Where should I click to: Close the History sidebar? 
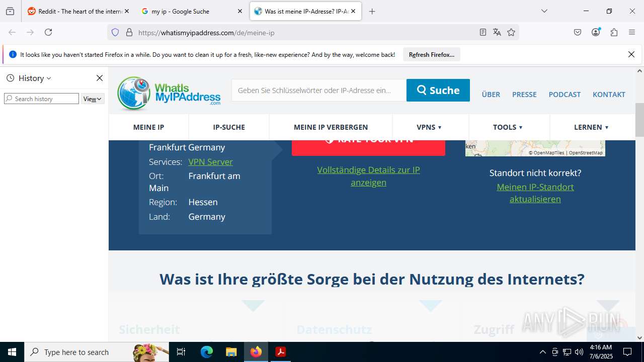point(100,78)
